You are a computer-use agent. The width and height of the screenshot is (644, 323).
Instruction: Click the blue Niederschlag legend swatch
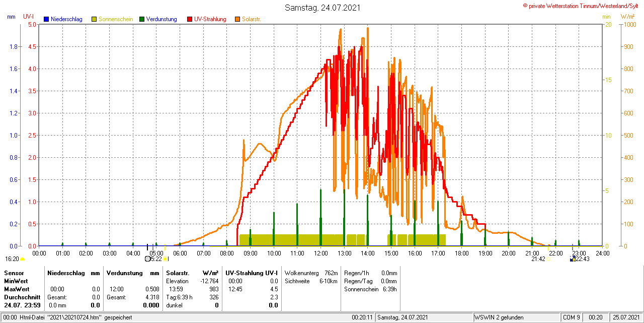[46, 19]
